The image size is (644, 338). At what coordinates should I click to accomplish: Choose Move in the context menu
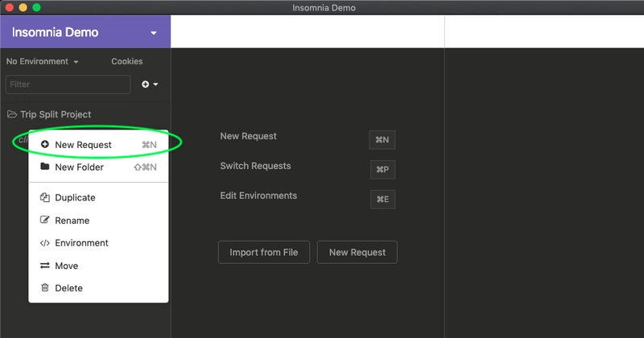click(x=98, y=266)
